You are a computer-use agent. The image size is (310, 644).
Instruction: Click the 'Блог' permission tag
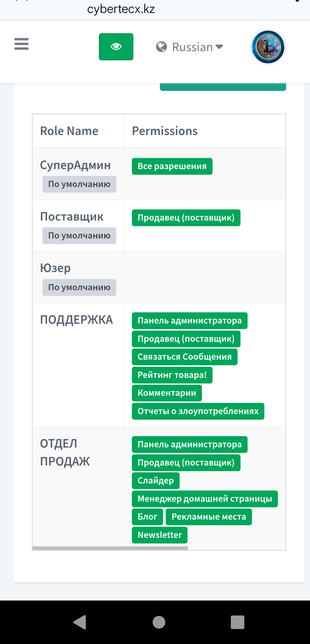pos(147,517)
